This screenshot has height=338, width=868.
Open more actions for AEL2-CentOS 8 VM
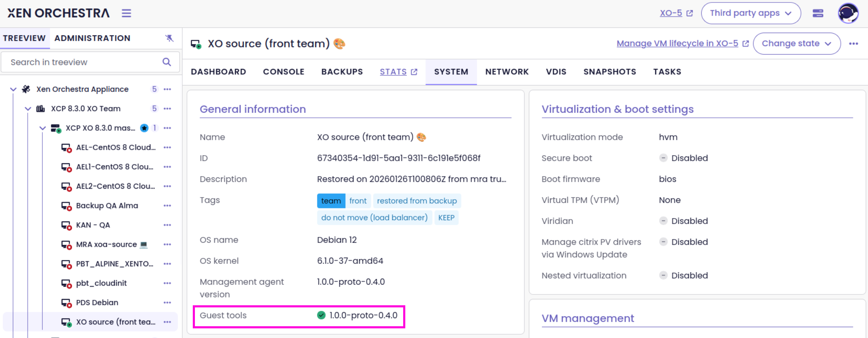[168, 186]
